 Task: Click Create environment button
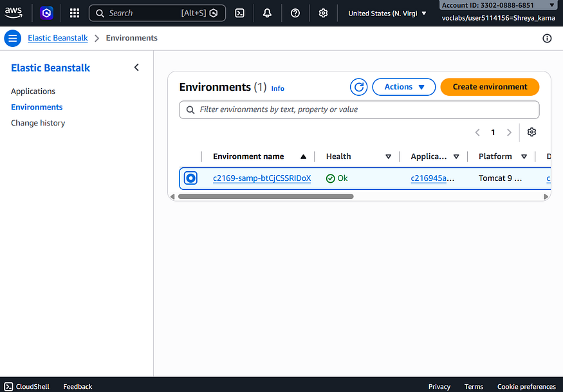(490, 87)
